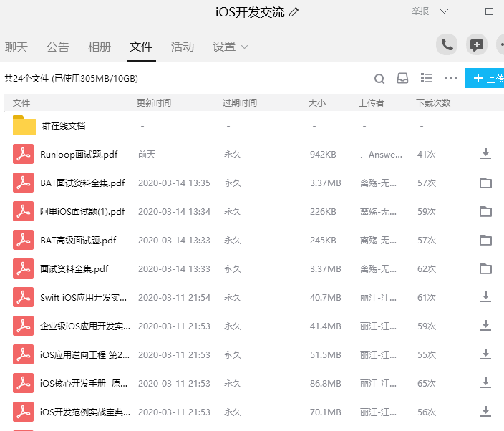Image resolution: width=504 pixels, height=431 pixels.
Task: Select the file name Runloop面试题.pdf
Action: pyautogui.click(x=79, y=154)
